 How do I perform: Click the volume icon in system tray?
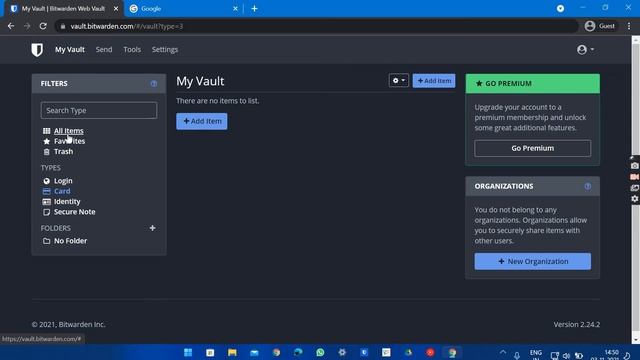click(566, 356)
